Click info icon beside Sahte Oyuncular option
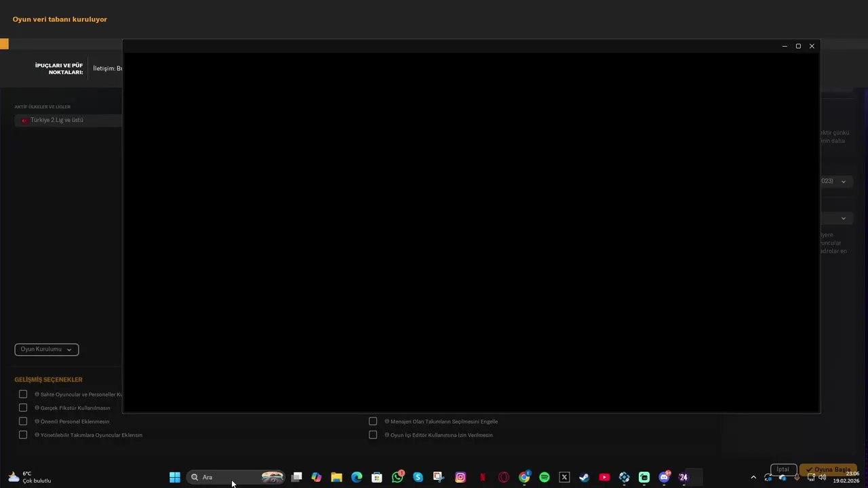Screen dimensions: 868x488 [x=37, y=394]
